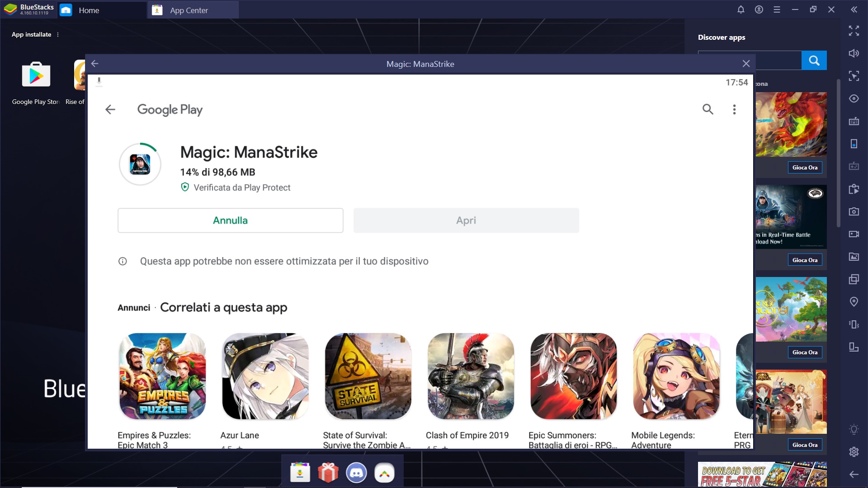This screenshot has height=488, width=868.
Task: Open State of Survival app thumbnail
Action: (368, 376)
